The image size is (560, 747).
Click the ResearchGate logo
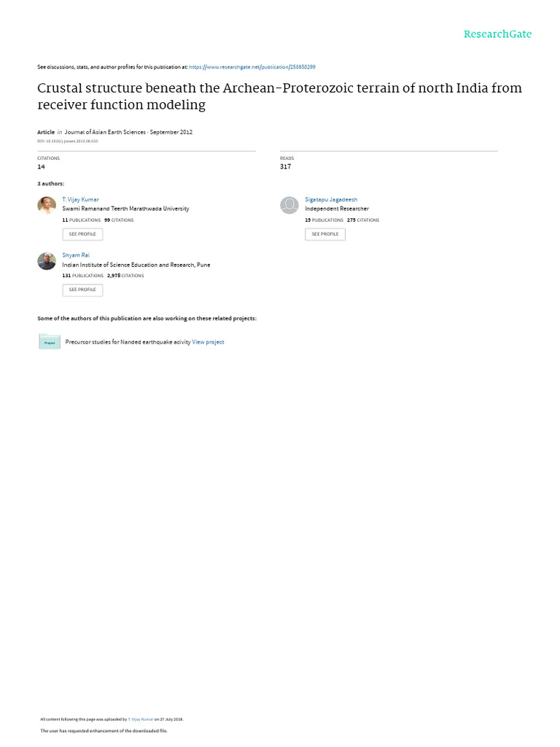[498, 34]
